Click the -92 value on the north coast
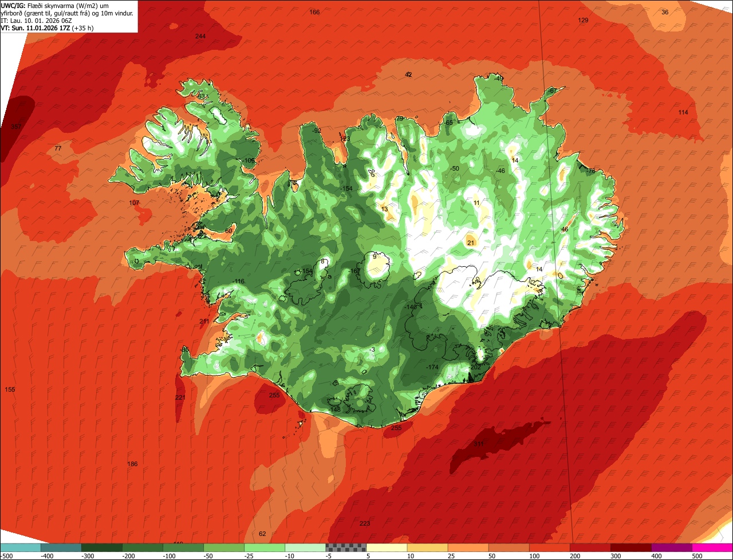This screenshot has width=733, height=560. [317, 131]
